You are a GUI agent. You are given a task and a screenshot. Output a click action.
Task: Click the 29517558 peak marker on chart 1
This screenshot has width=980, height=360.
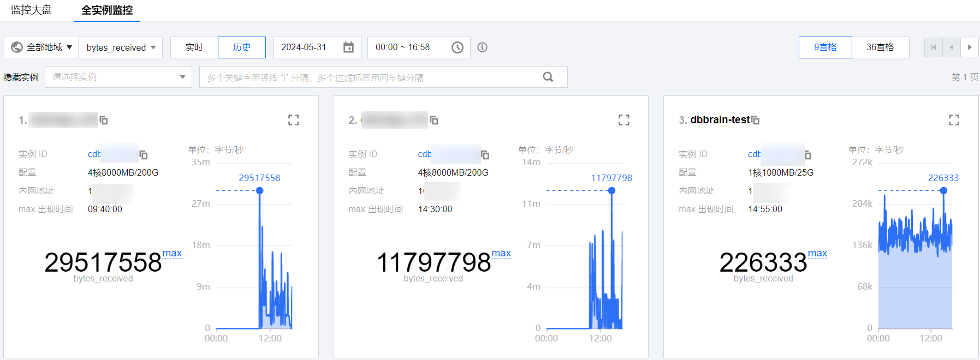point(260,190)
